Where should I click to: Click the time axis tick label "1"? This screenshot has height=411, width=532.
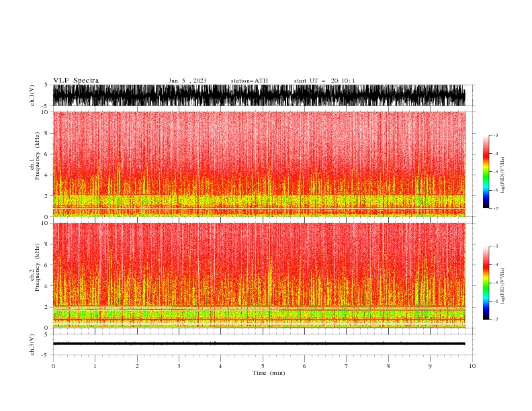coord(95,366)
